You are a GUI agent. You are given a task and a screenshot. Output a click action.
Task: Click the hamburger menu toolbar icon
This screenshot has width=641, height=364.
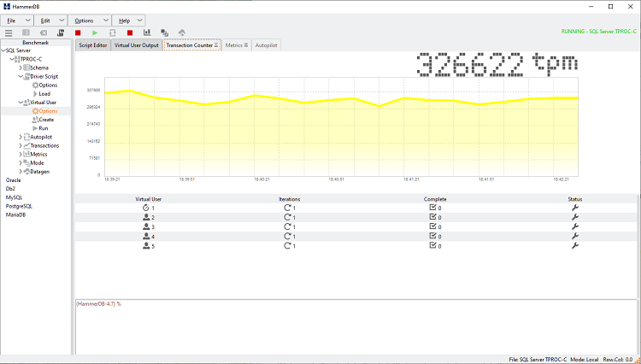tap(9, 32)
